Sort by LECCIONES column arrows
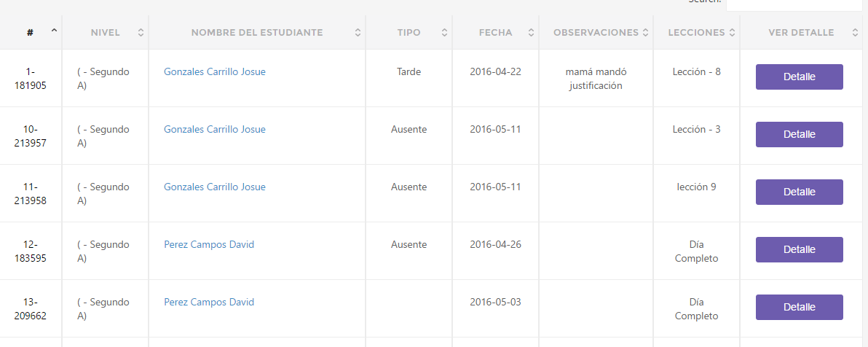Image resolution: width=868 pixels, height=347 pixels. tap(732, 33)
